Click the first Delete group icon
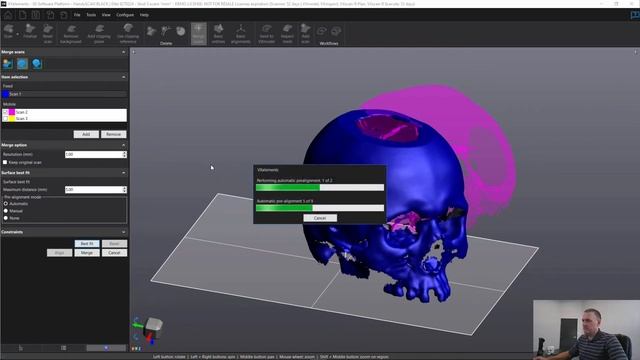Image resolution: width=640 pixels, height=360 pixels. click(151, 31)
